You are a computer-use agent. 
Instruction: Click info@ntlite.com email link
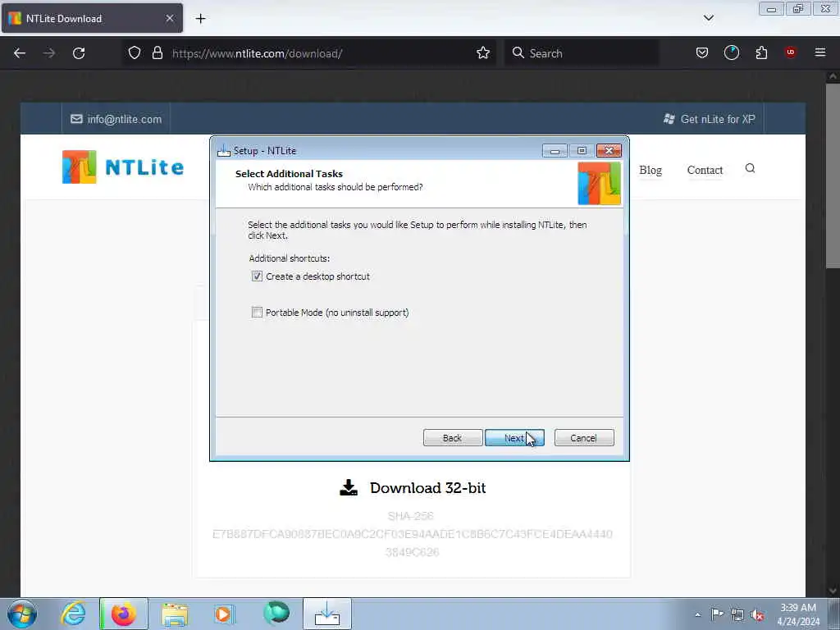tap(125, 120)
